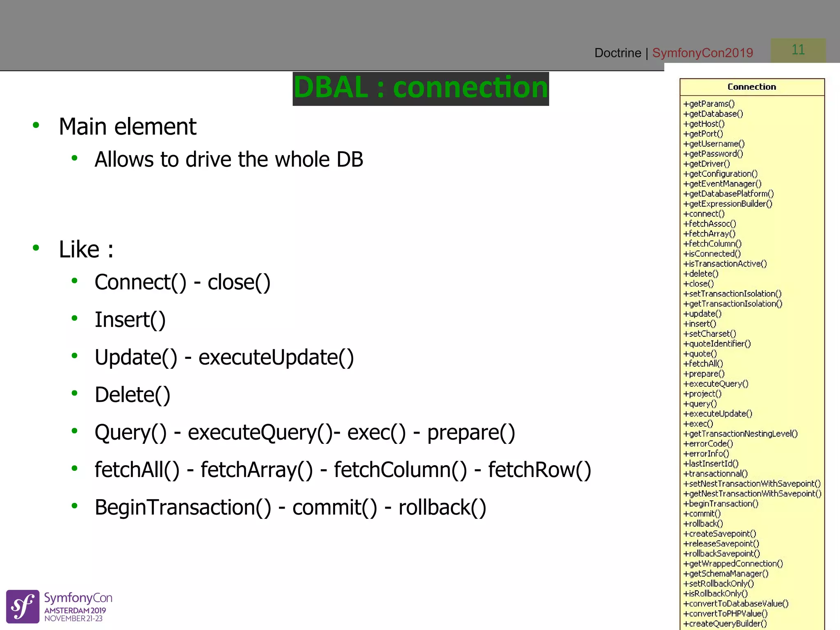
Task: Click the 'Insert()' bullet
Action: tap(130, 320)
